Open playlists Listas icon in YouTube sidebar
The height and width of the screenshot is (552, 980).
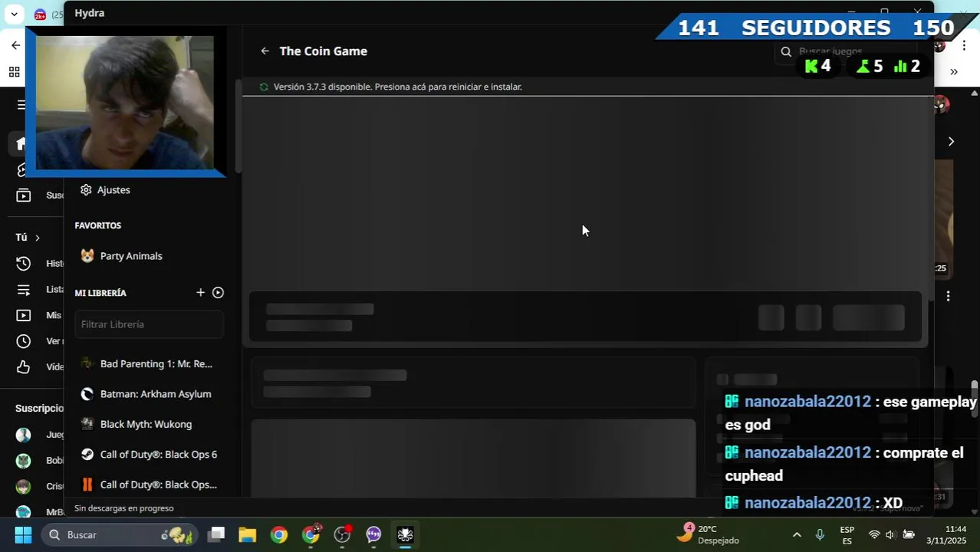point(23,290)
